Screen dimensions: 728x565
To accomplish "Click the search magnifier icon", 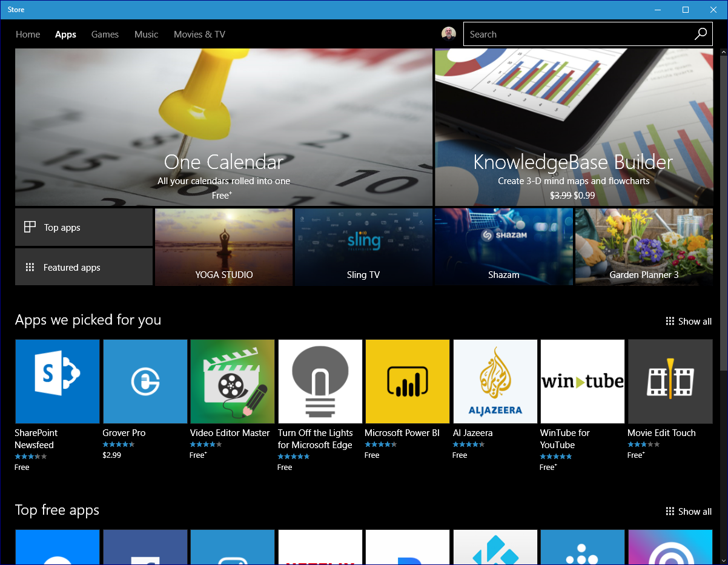I will pos(700,34).
